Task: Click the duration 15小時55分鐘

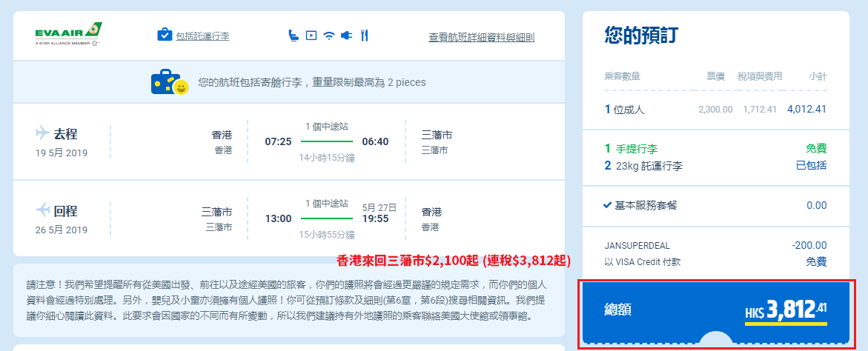Action: coord(327,234)
